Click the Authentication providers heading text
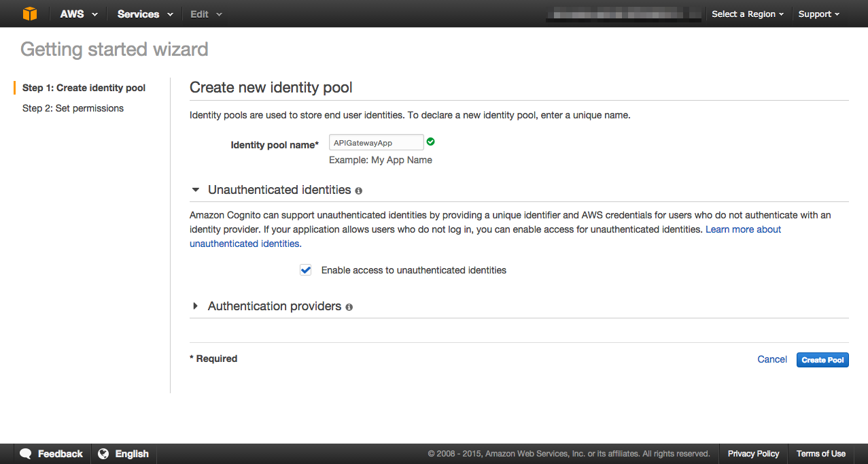Screen dimensions: 868x464 (275, 306)
